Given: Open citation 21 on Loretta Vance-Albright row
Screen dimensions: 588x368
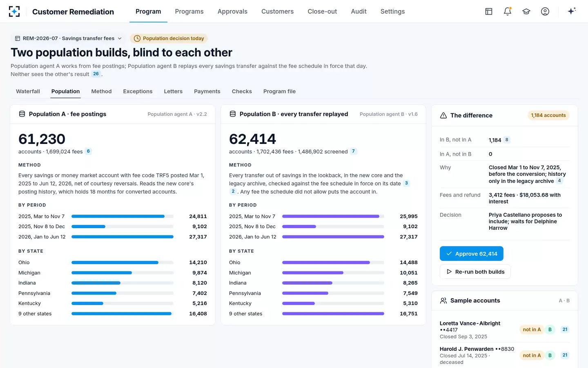Looking at the screenshot, I should pyautogui.click(x=565, y=330).
